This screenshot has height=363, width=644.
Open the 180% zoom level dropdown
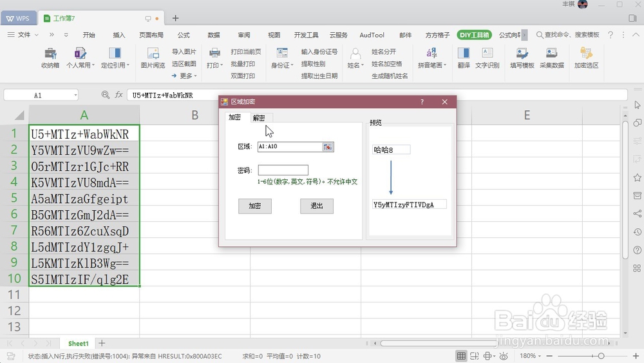coord(530,356)
